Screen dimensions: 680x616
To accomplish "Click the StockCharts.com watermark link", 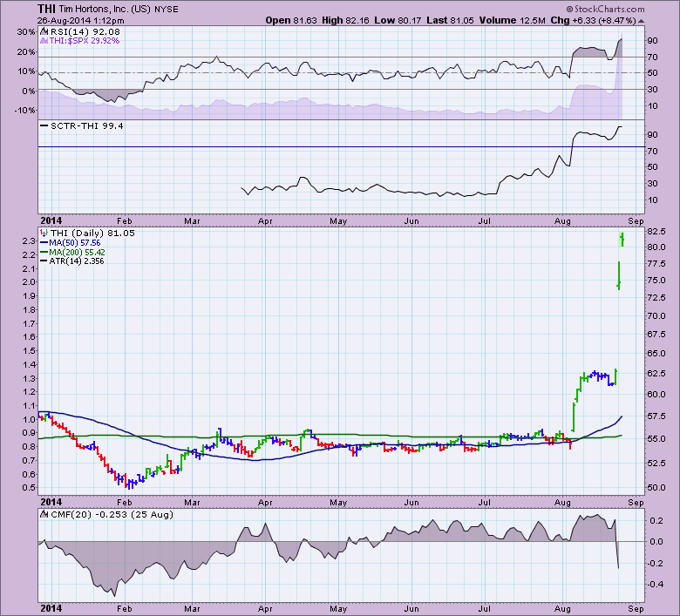I will 605,9.
